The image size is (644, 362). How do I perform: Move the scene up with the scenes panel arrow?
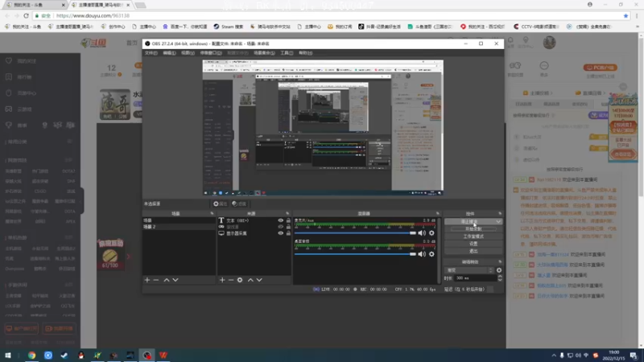pos(167,280)
